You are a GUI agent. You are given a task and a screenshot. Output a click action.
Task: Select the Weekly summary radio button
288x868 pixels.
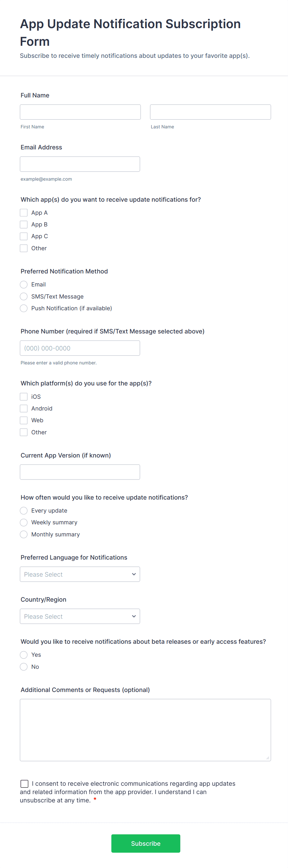click(x=24, y=522)
